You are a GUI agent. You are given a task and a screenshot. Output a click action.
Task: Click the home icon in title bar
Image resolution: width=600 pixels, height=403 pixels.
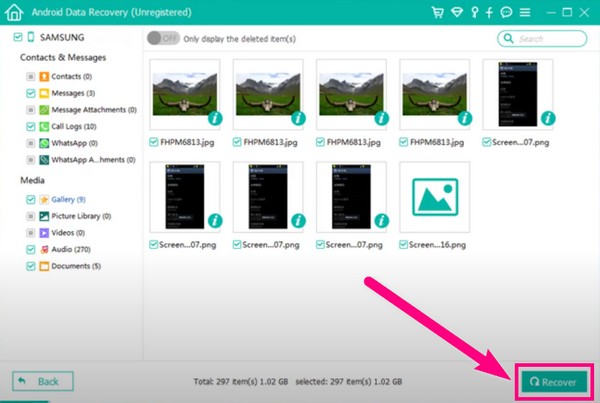tap(13, 12)
